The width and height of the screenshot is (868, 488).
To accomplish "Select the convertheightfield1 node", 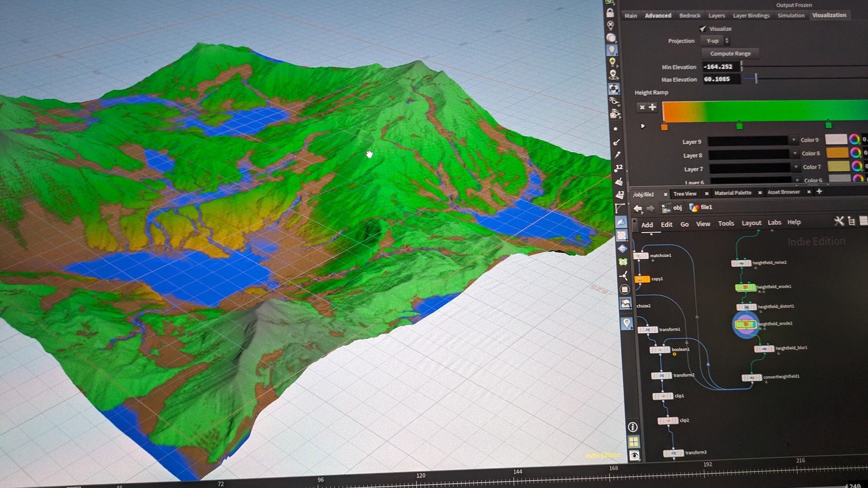I will 752,378.
